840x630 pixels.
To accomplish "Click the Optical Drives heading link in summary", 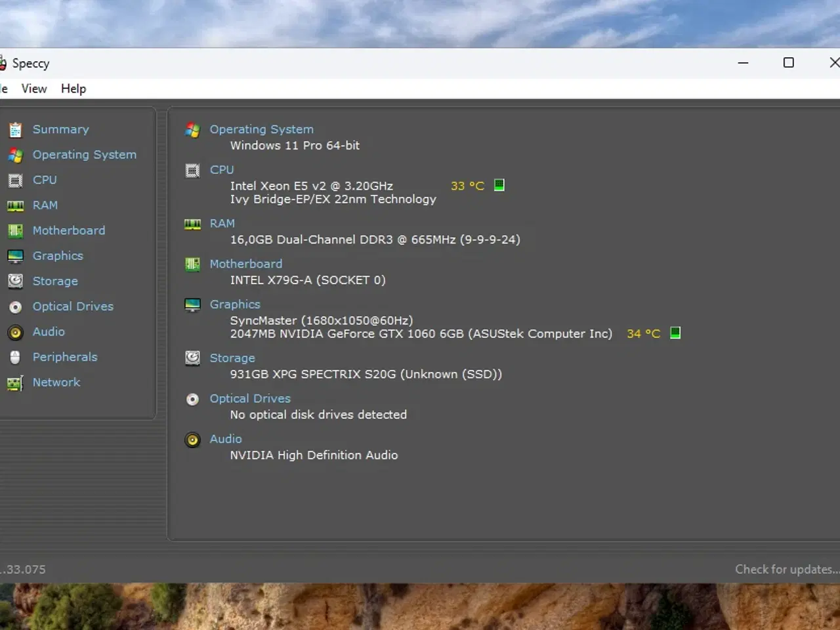I will (250, 398).
